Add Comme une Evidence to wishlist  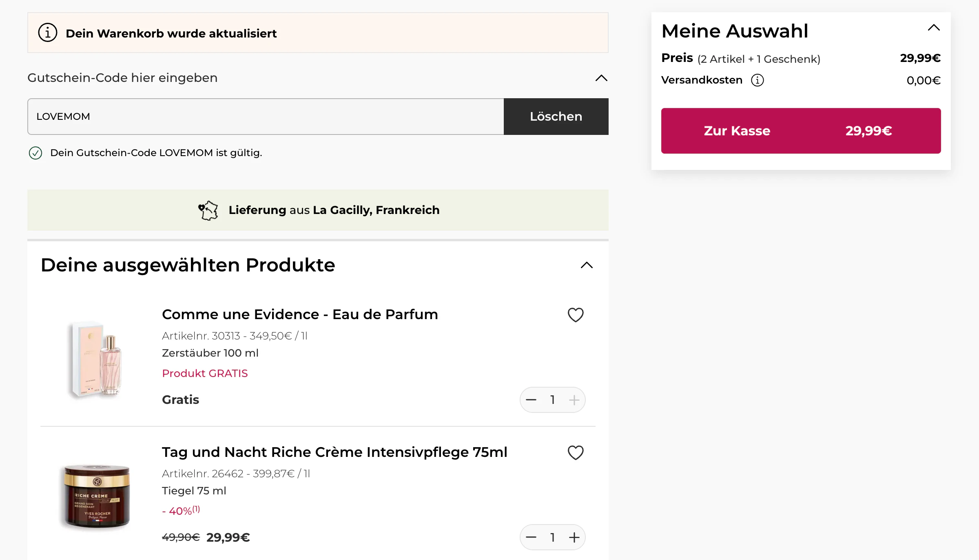click(x=576, y=315)
